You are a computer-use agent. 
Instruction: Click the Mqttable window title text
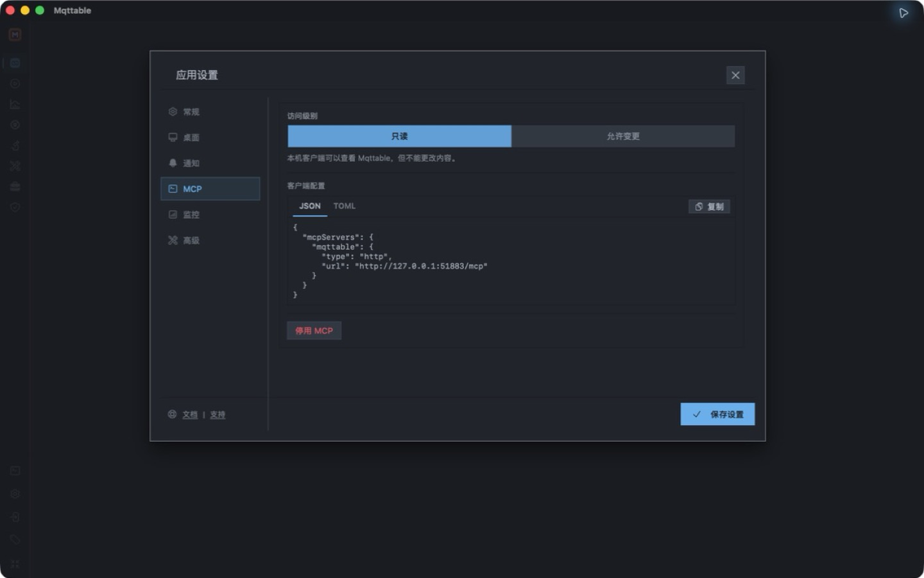[x=73, y=10]
